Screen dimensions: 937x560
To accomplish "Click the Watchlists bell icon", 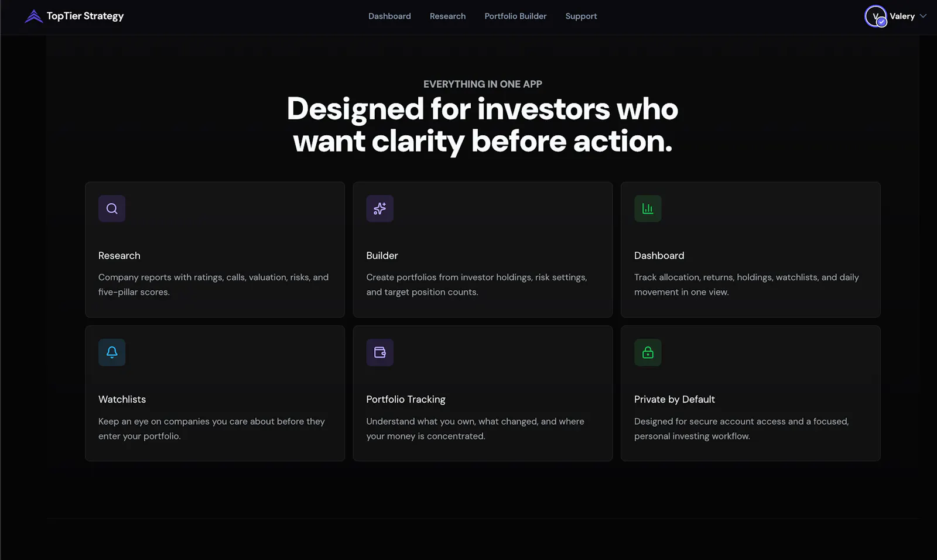I will [x=112, y=352].
